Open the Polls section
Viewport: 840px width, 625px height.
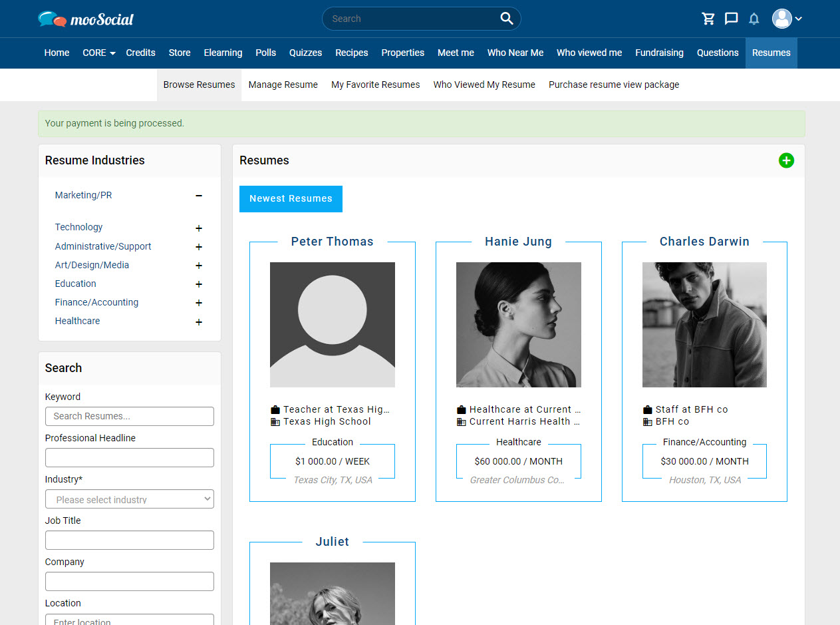pyautogui.click(x=265, y=53)
